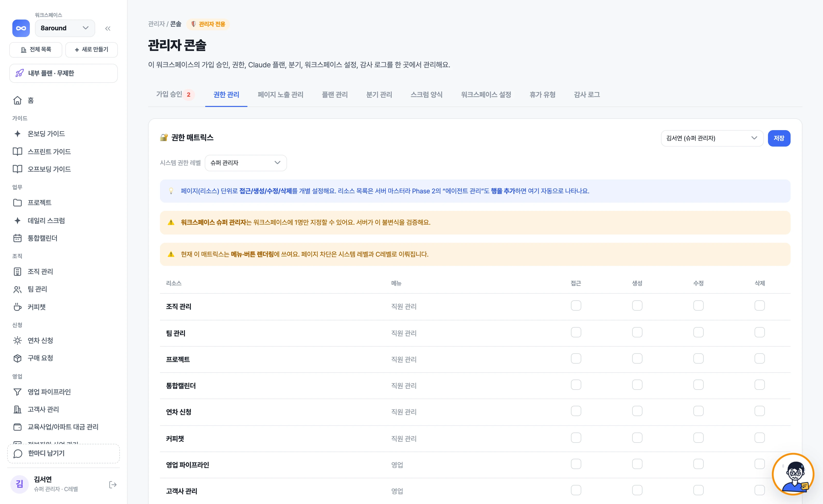
Task: Open 오프보딩 가이드 book icon
Action: (17, 169)
